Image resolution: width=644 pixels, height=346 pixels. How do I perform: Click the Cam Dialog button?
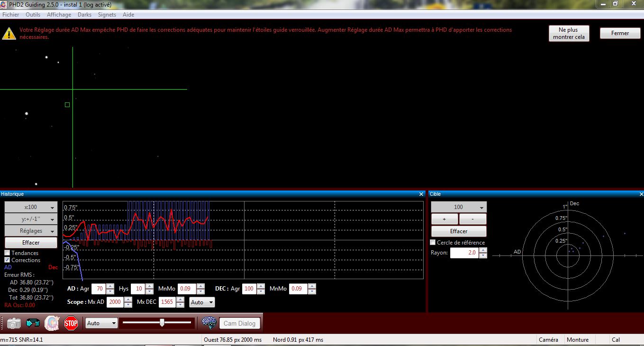[x=239, y=323]
